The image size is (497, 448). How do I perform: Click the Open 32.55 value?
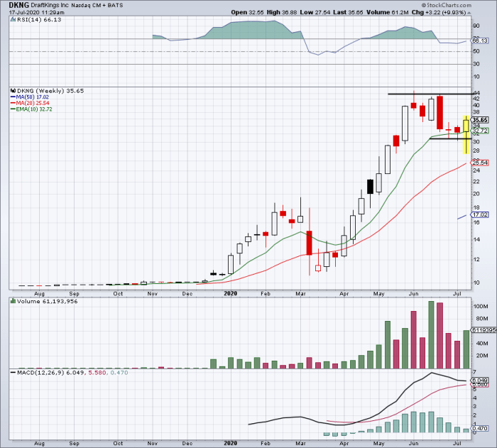[247, 12]
